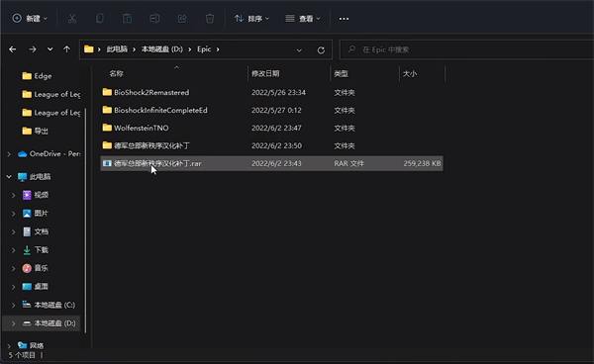Open 视频 library in sidebar
This screenshot has height=364, width=594.
tap(36, 195)
